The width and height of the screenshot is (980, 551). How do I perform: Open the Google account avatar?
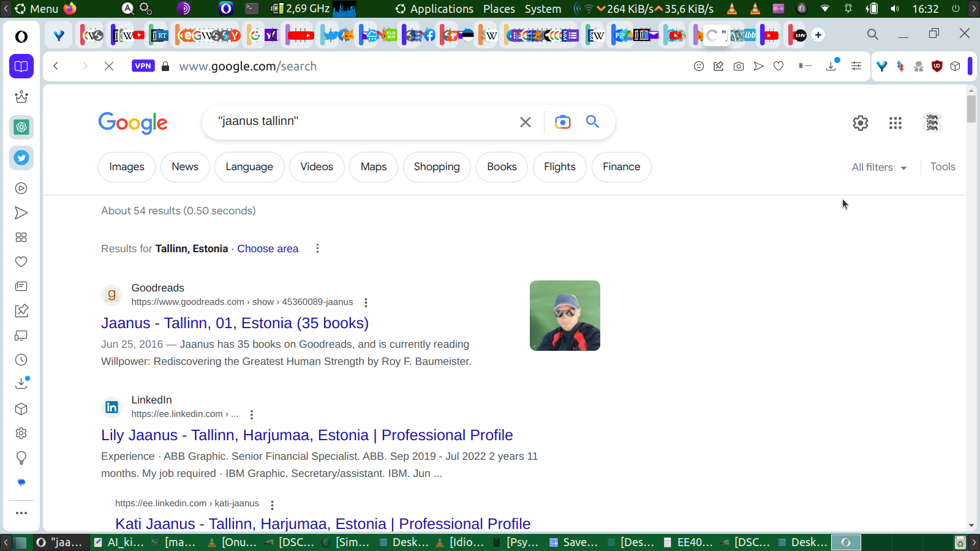click(932, 123)
